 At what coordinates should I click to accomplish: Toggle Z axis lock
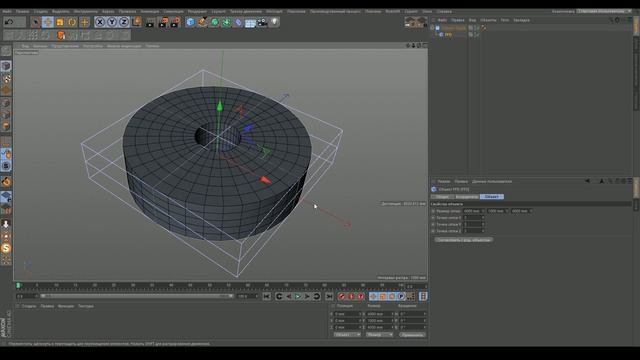tap(124, 22)
